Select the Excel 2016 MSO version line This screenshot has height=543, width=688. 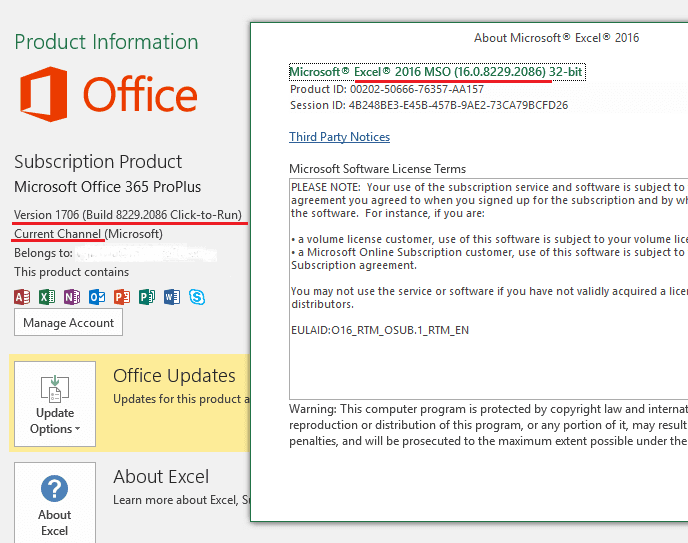pos(437,72)
